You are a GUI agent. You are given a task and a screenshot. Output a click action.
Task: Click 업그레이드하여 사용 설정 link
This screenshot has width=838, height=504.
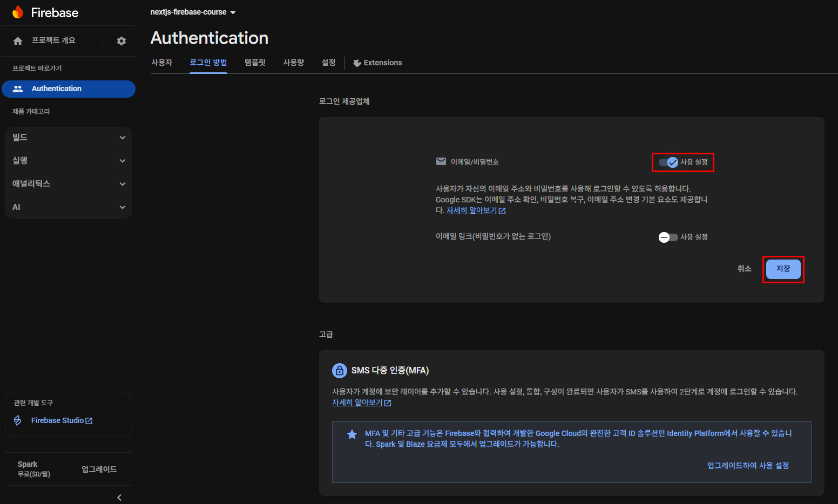click(748, 466)
